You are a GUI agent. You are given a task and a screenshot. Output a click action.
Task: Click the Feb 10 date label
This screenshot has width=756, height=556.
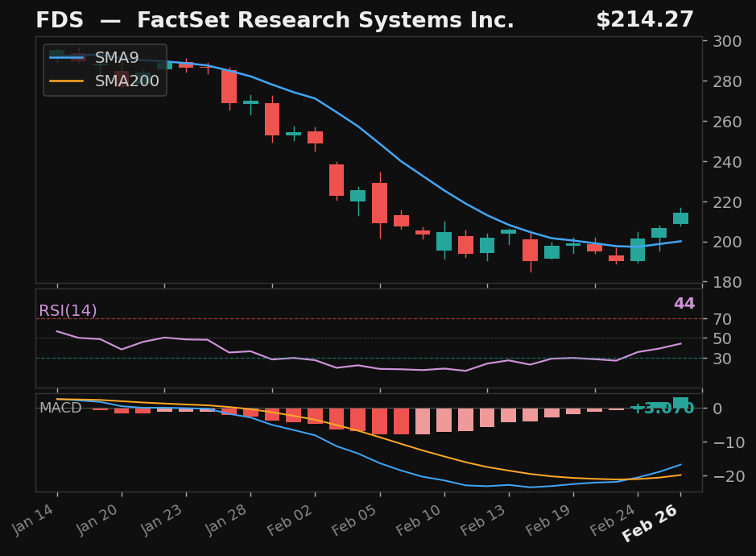click(419, 519)
